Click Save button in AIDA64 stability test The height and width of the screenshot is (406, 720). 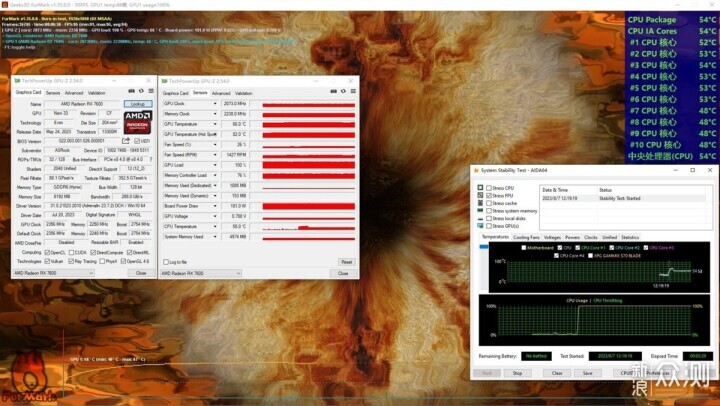click(x=588, y=373)
